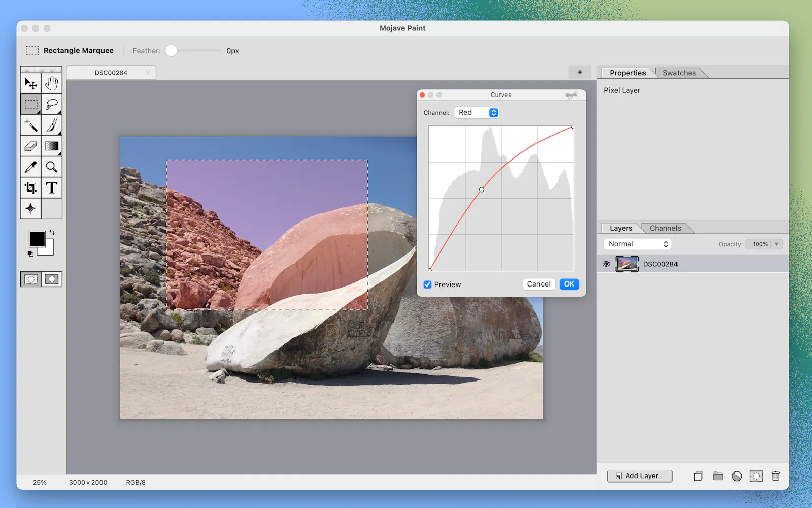
Task: Toggle the Preview checkbox in Curves
Action: [428, 284]
